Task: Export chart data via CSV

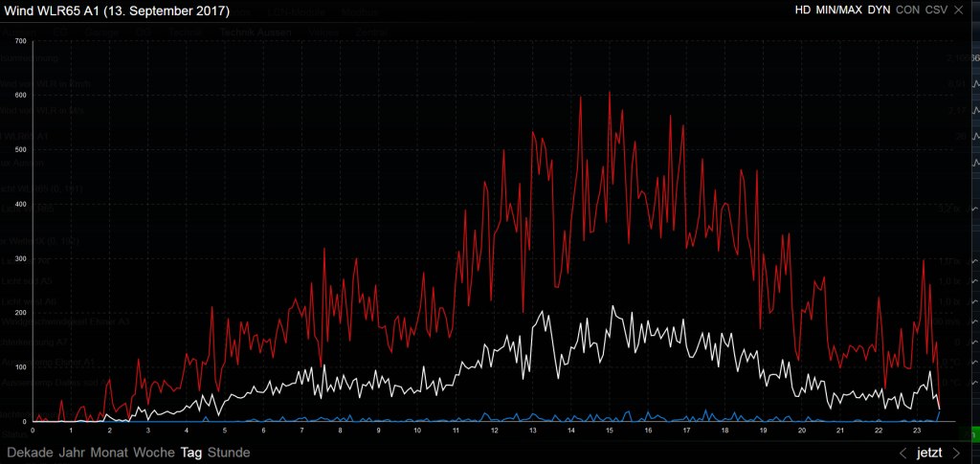Action: pyautogui.click(x=936, y=10)
